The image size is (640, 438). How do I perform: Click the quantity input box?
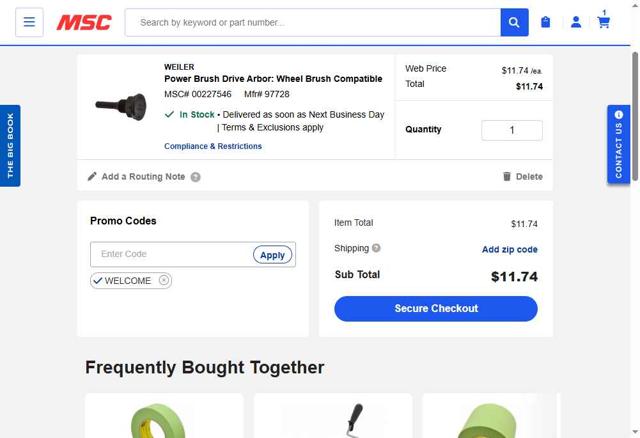point(512,130)
